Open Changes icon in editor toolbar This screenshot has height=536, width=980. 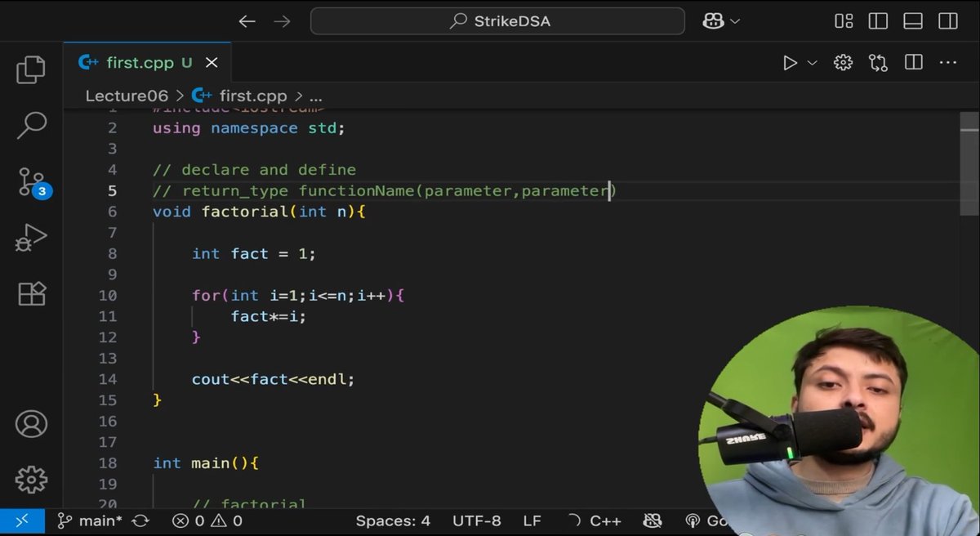click(x=878, y=63)
